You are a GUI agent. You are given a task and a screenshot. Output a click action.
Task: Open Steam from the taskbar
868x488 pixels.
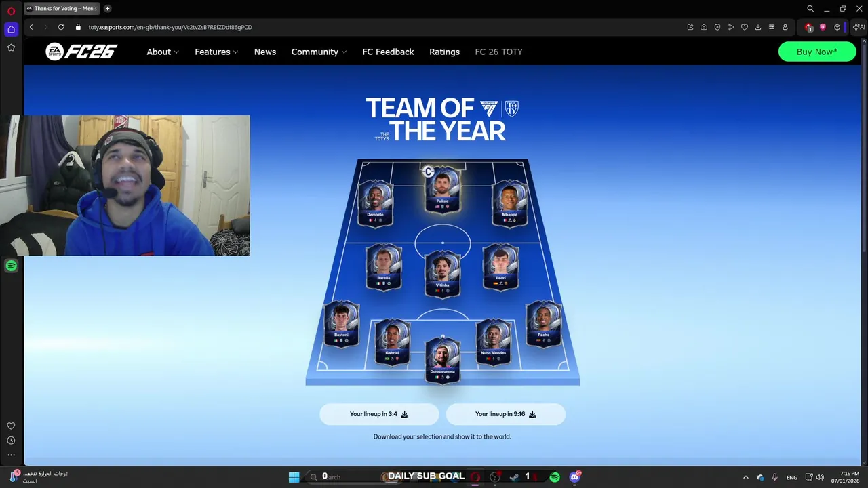(514, 477)
